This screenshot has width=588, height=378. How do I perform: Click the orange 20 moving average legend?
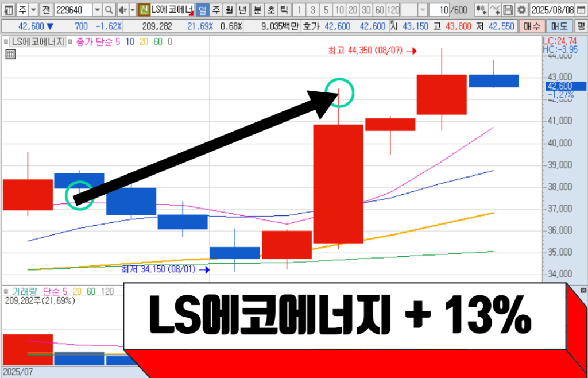tap(144, 41)
